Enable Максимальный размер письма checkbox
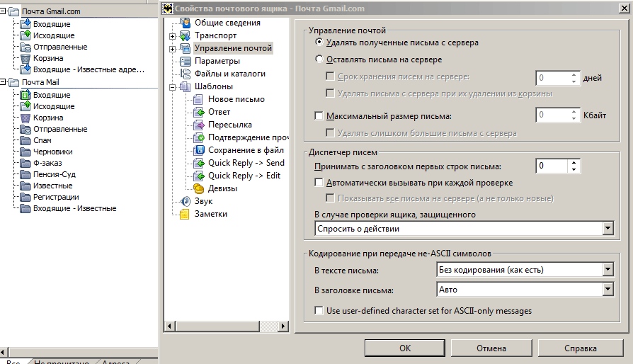 [x=319, y=116]
